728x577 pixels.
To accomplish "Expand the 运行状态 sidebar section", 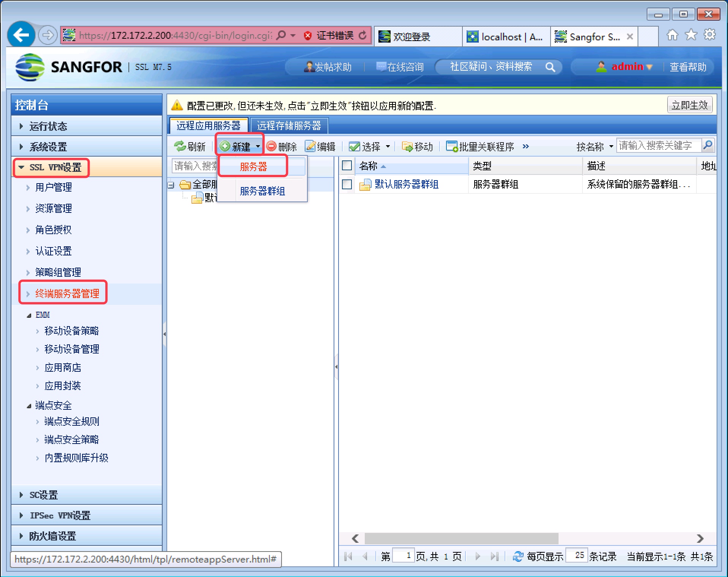I will tap(87, 126).
